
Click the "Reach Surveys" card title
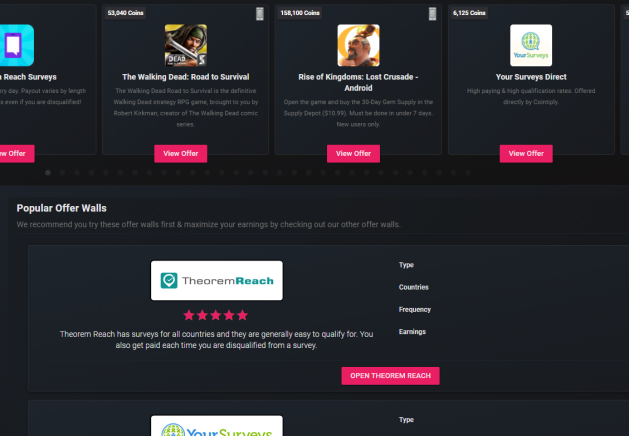(28, 77)
